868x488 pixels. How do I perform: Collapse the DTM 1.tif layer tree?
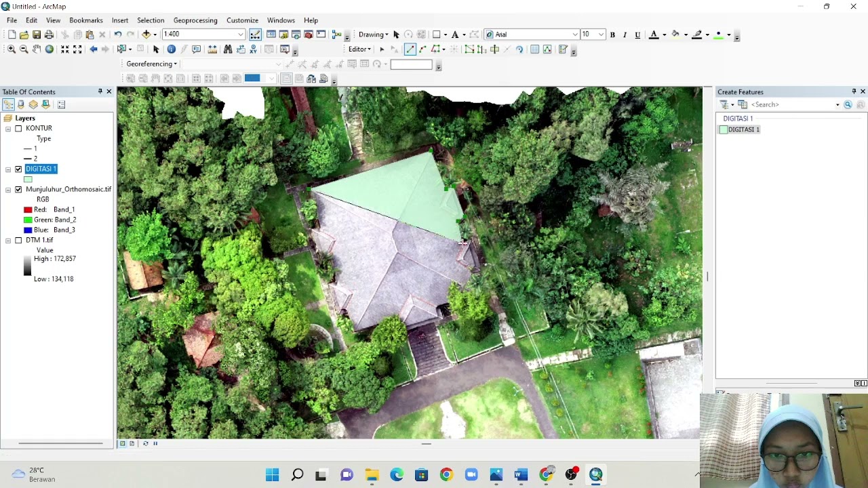[x=8, y=240]
